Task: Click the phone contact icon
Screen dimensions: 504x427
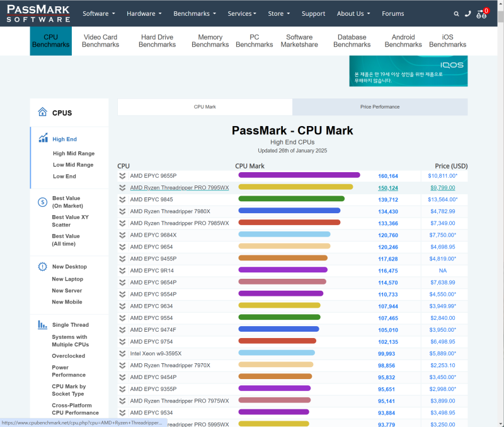Action: [467, 13]
